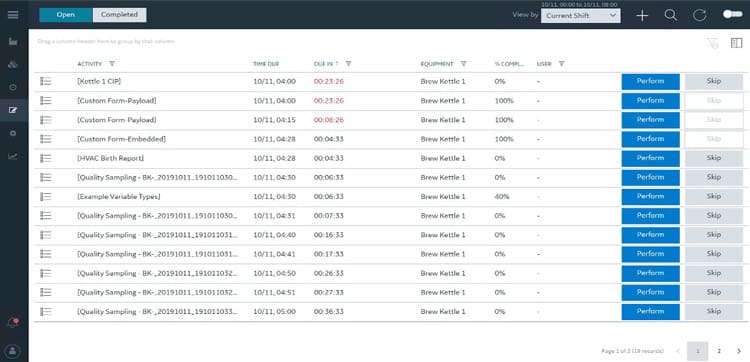Click the search magnifier icon
This screenshot has width=750, height=362.
[x=671, y=15]
